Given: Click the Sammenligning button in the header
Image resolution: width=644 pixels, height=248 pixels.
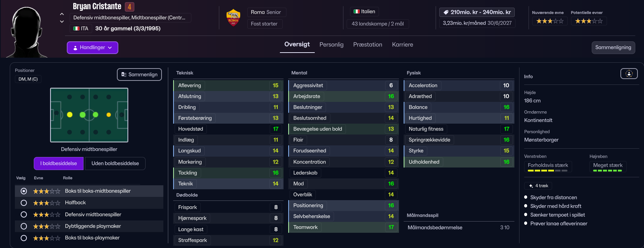Looking at the screenshot, I should click(x=613, y=47).
